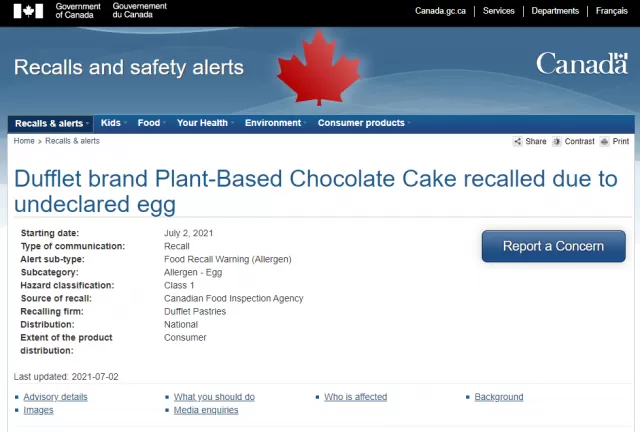This screenshot has height=432, width=640.
Task: Click the Print icon
Action: point(604,141)
